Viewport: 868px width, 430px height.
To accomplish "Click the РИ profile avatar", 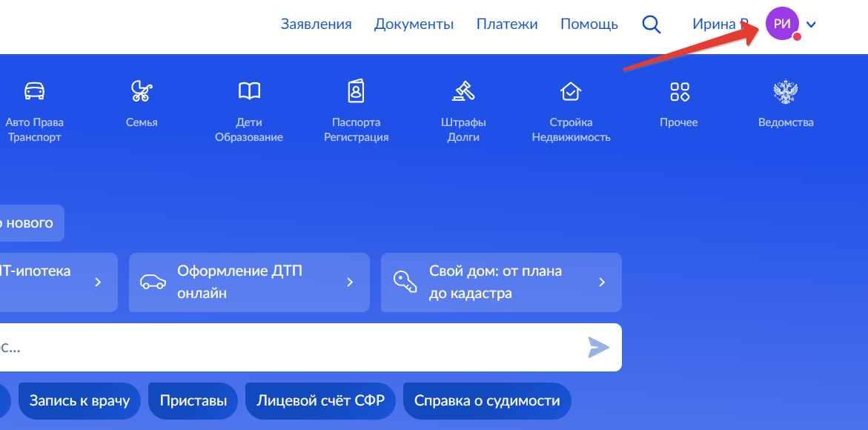I will [x=781, y=24].
